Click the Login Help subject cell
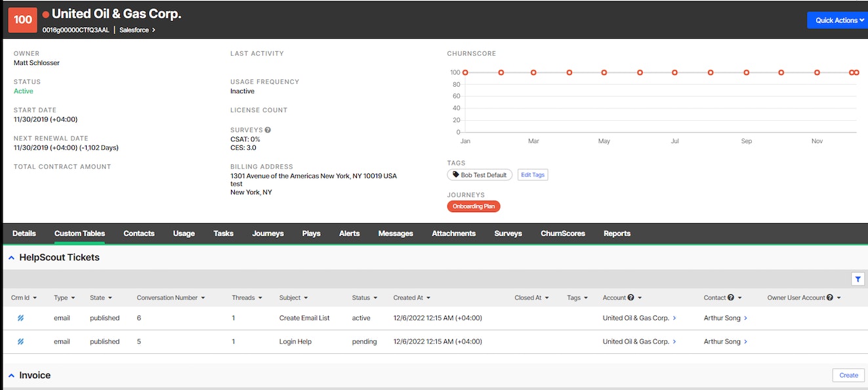This screenshot has width=868, height=390. (295, 341)
